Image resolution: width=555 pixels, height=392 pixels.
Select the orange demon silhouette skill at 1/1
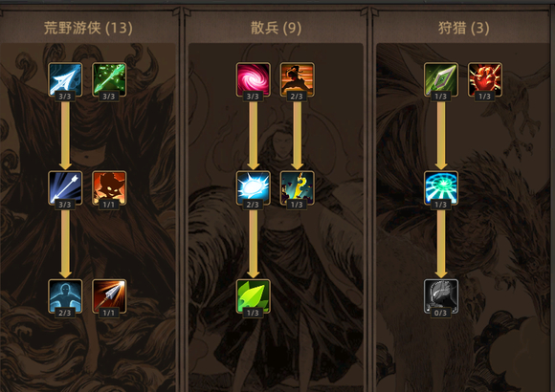109,187
